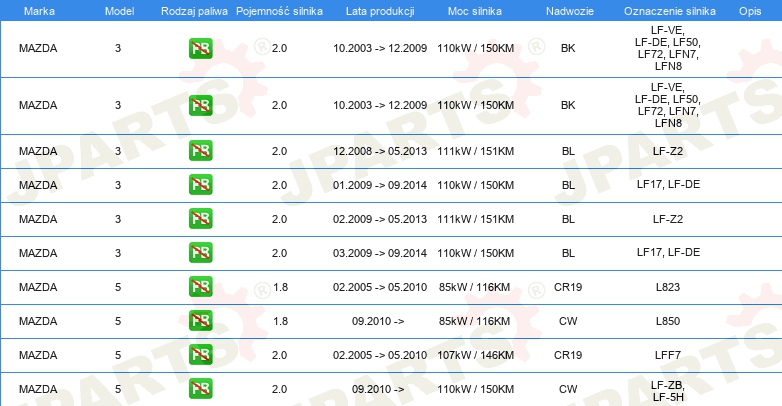
Task: Click the Lata produkcji column header
Action: click(380, 11)
